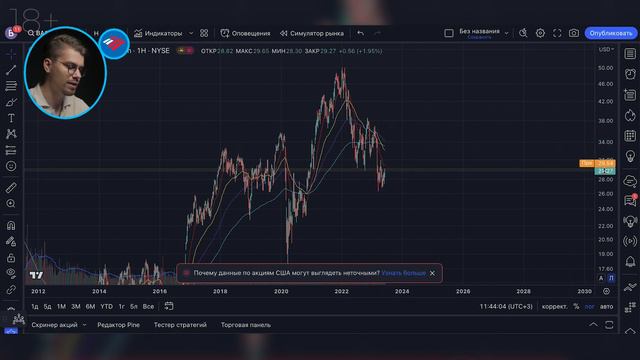Select the 1М time range
640x360 pixels.
pos(61,306)
